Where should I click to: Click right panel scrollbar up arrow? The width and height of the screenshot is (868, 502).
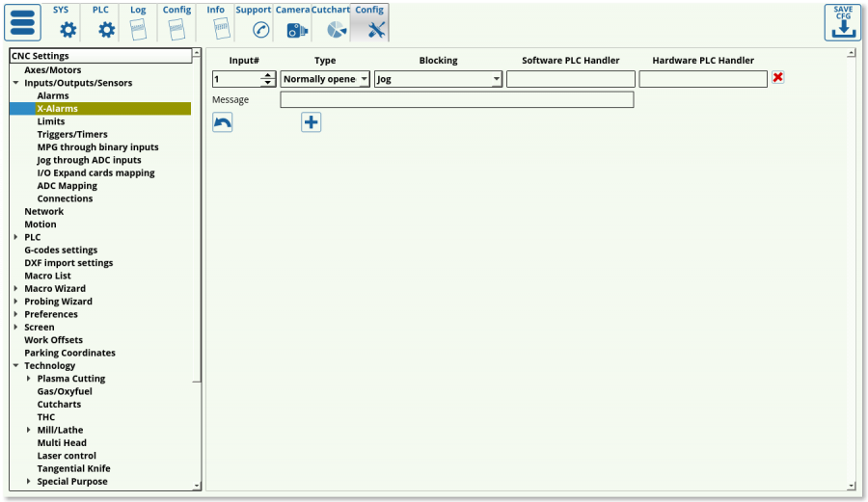(852, 53)
